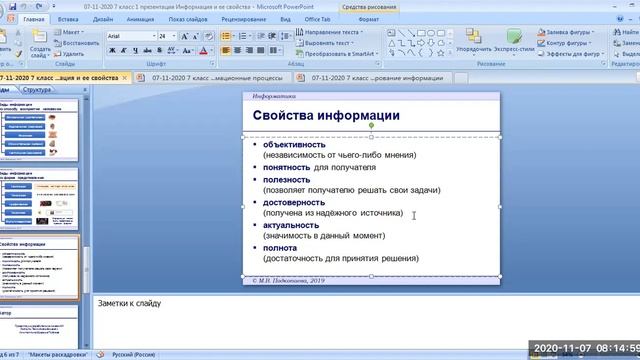Open Экспресс-стили quick styles gallery
Viewport: 640px width, 360px height.
point(514,43)
